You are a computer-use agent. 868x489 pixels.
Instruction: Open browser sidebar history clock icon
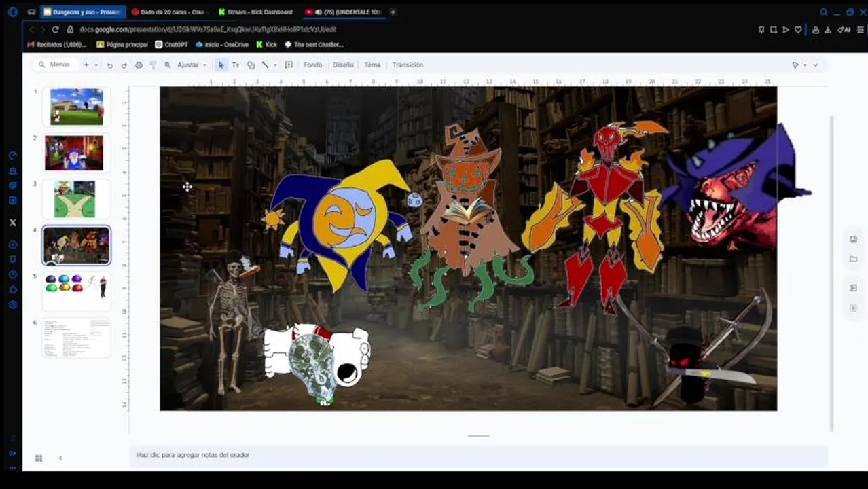point(12,275)
